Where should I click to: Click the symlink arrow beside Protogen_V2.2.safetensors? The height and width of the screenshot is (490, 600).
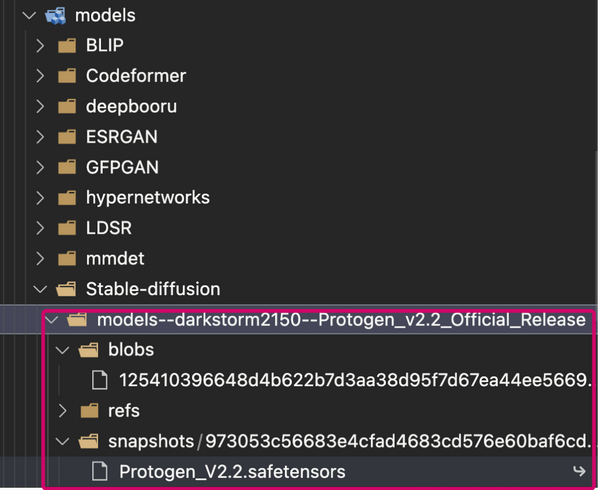point(578,471)
